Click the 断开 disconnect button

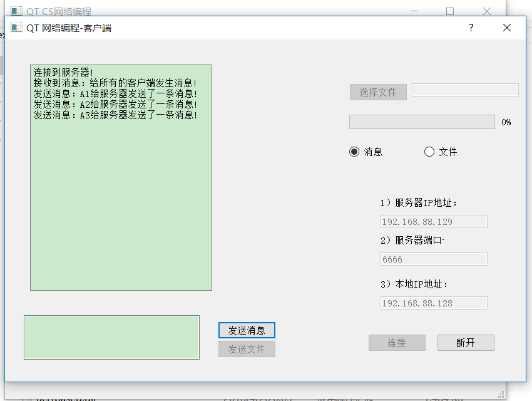tap(466, 343)
